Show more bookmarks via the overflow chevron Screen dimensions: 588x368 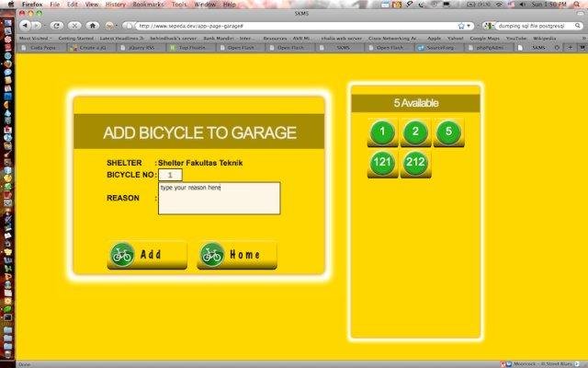click(583, 39)
